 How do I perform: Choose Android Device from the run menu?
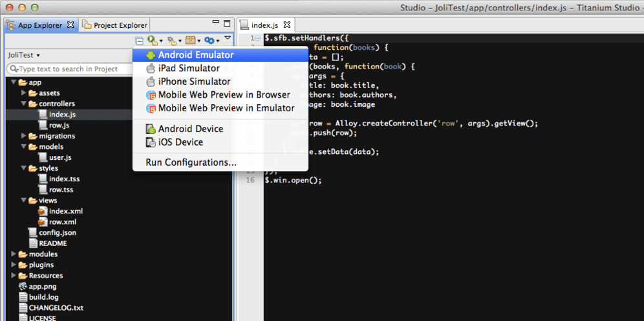pos(220,129)
